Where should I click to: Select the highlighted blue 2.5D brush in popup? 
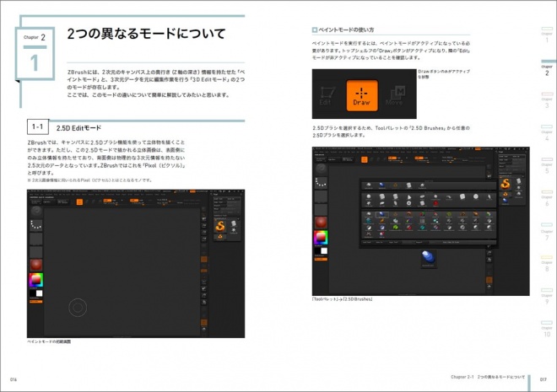(x=381, y=215)
